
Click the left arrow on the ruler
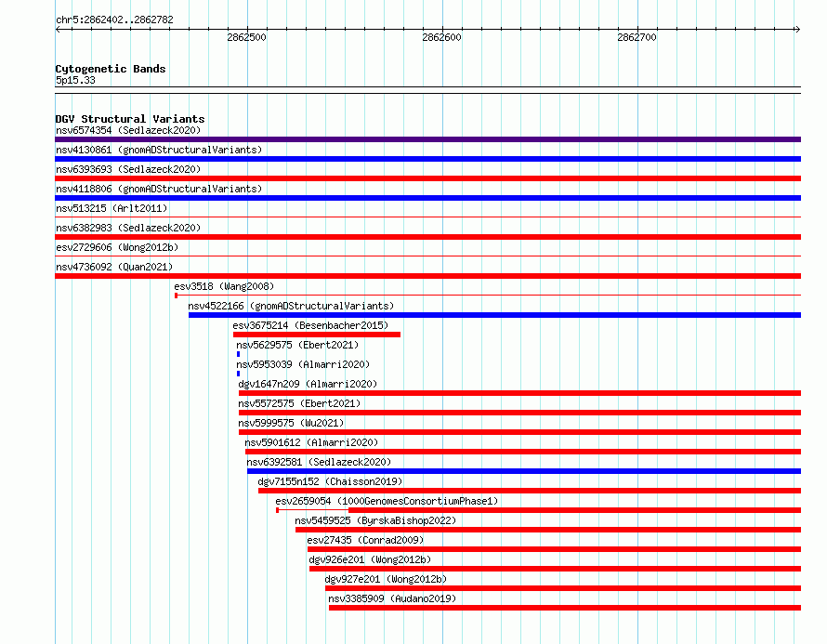pos(58,29)
